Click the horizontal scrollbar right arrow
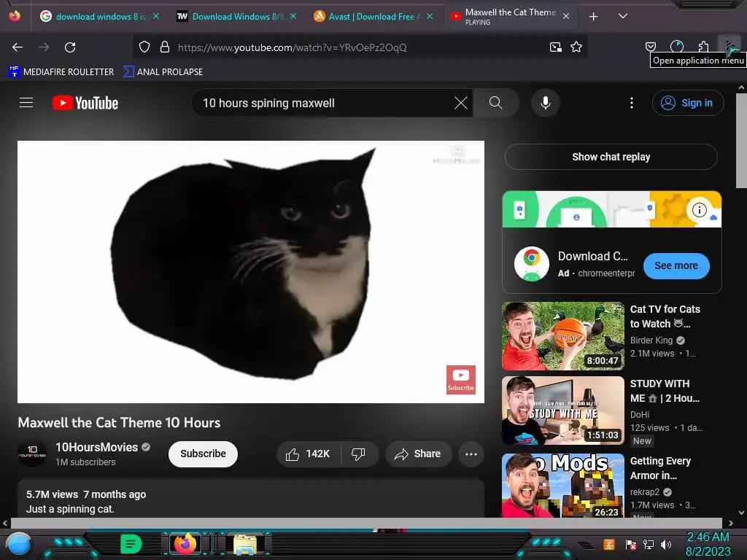 tap(730, 524)
